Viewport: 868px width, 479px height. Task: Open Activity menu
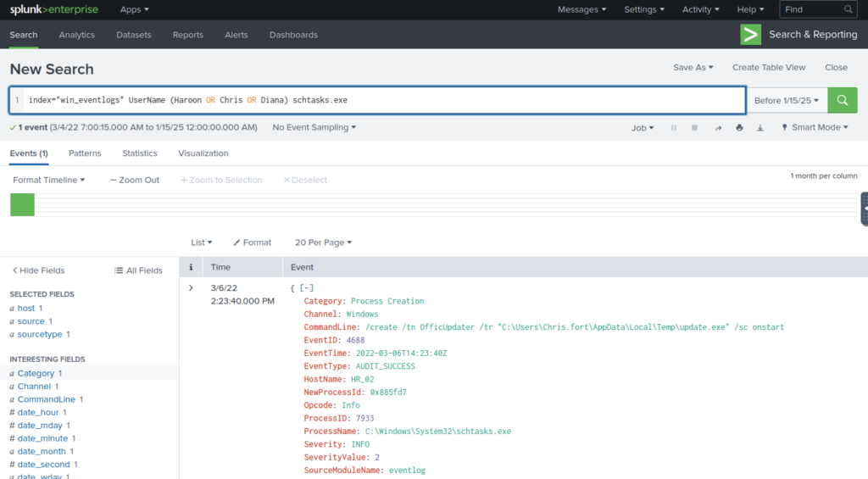click(700, 9)
